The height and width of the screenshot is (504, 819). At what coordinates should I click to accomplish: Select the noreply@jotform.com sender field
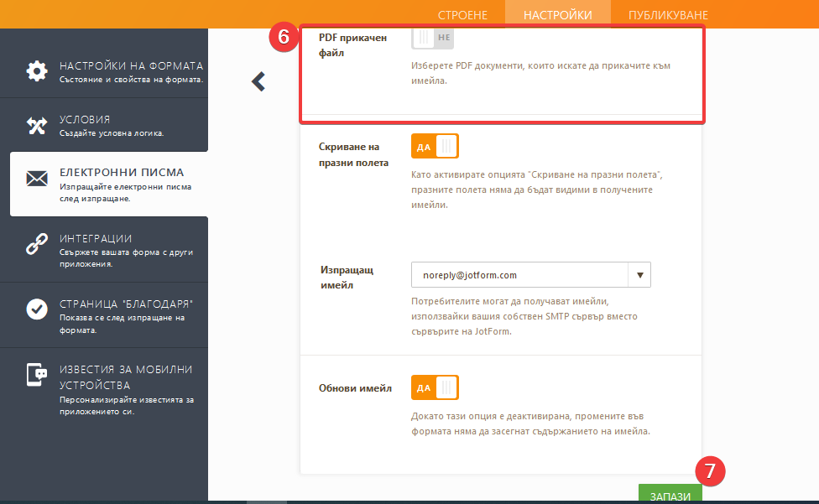[x=519, y=275]
